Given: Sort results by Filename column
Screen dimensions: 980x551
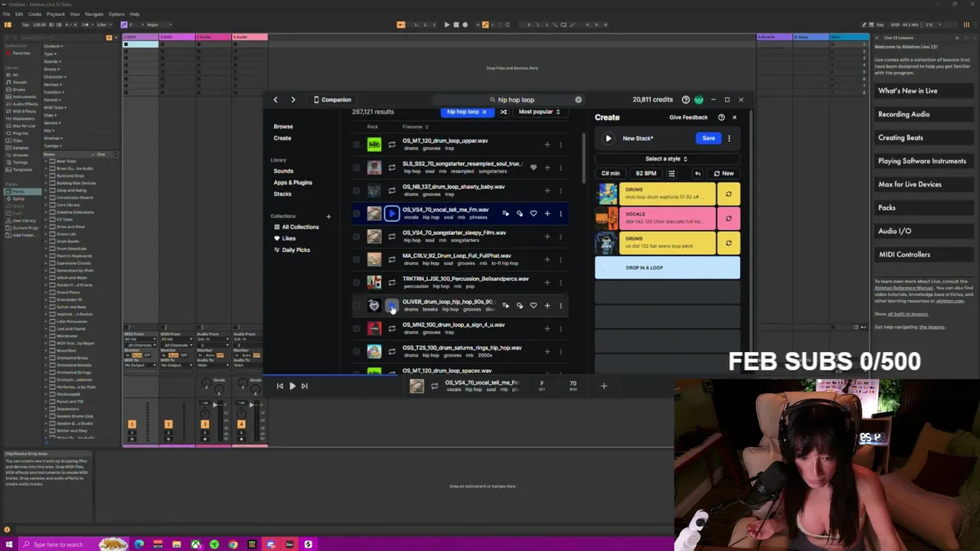Looking at the screenshot, I should [x=415, y=127].
